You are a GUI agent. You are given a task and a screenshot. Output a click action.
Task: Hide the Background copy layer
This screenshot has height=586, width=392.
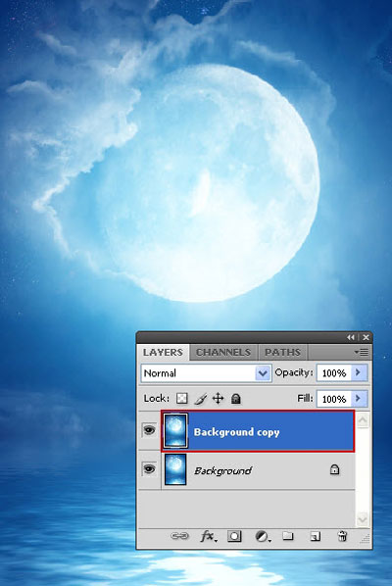[149, 430]
